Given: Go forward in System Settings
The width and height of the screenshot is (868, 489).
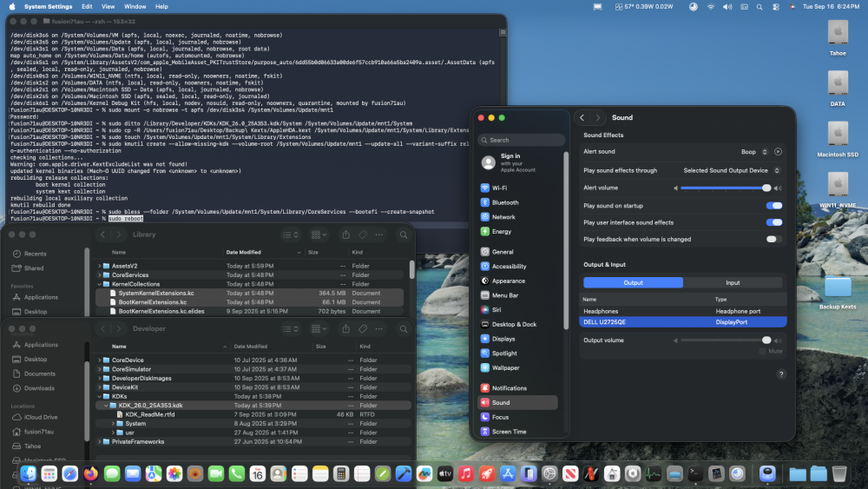Looking at the screenshot, I should tap(597, 118).
